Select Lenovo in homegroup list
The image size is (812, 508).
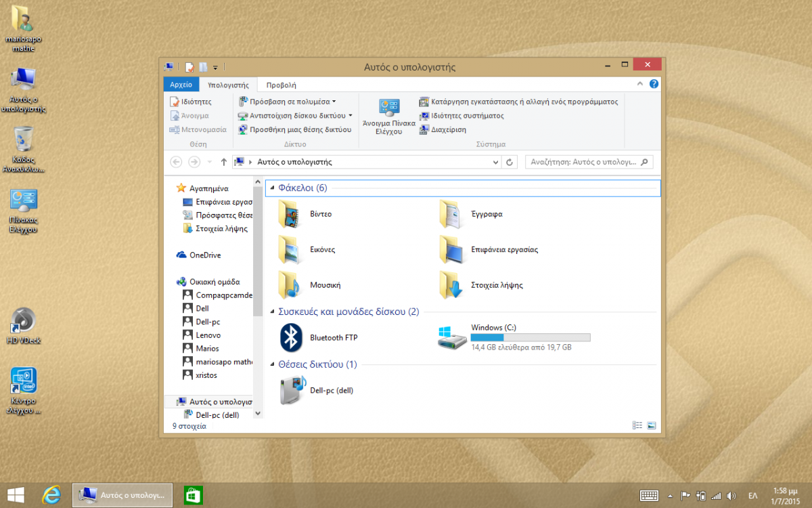tap(208, 335)
